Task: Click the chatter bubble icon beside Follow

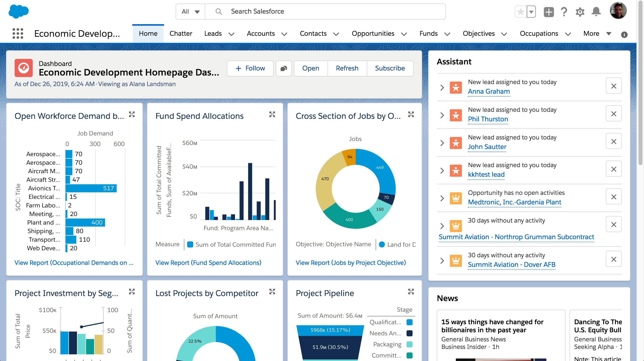Action: pyautogui.click(x=284, y=68)
